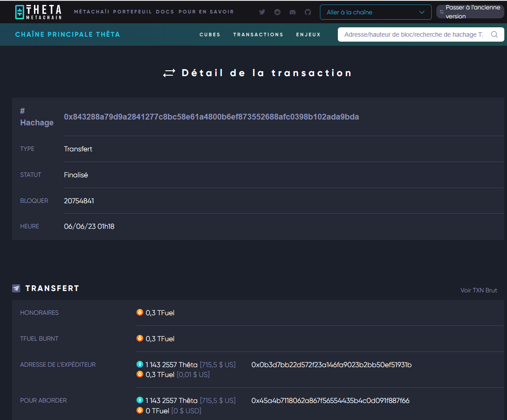Viewport: 507px width, 420px height.
Task: Click '0,3 TFuel [0,01 $ US]' in sender row
Action: (x=178, y=374)
